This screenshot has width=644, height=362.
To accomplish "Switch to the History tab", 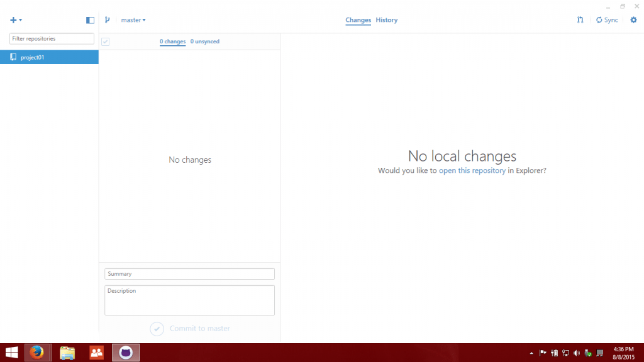I will pyautogui.click(x=387, y=19).
